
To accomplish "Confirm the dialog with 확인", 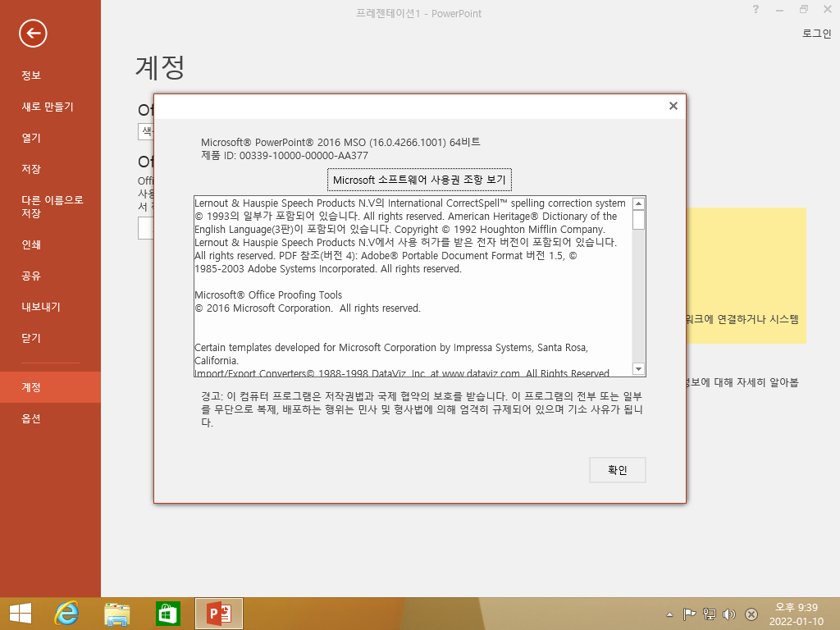I will (x=617, y=470).
